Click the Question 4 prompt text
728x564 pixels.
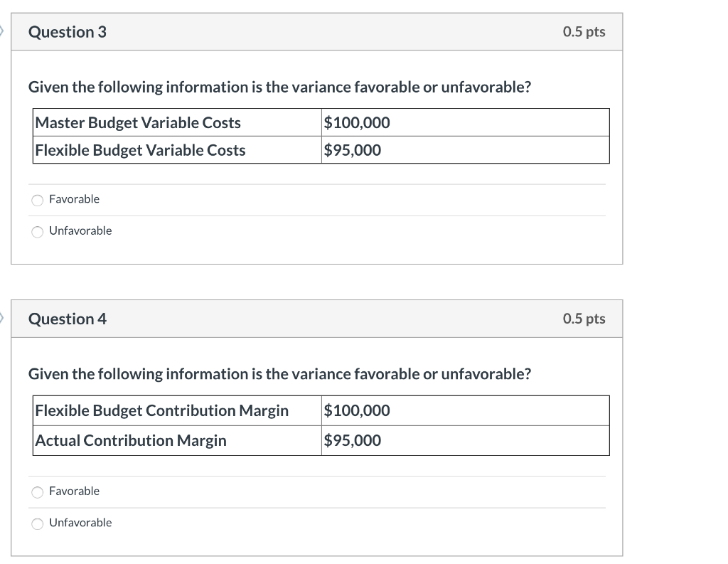tap(279, 374)
